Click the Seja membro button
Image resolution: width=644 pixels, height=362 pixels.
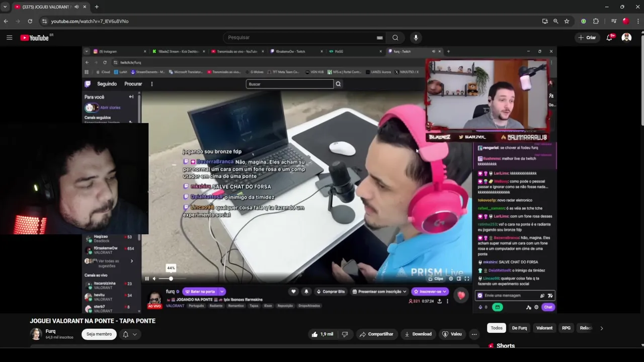coord(99,334)
